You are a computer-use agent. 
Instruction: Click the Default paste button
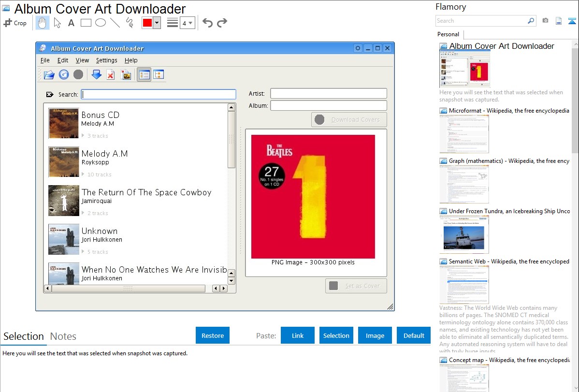coord(414,335)
